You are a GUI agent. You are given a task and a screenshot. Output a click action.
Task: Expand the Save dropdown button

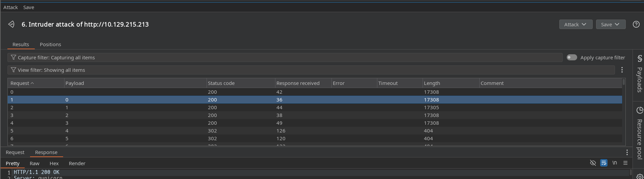[x=611, y=24]
